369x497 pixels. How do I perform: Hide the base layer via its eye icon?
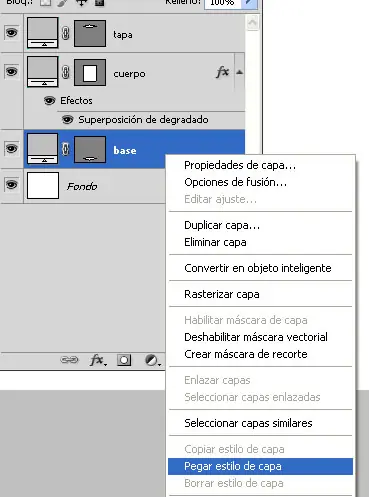(11, 148)
